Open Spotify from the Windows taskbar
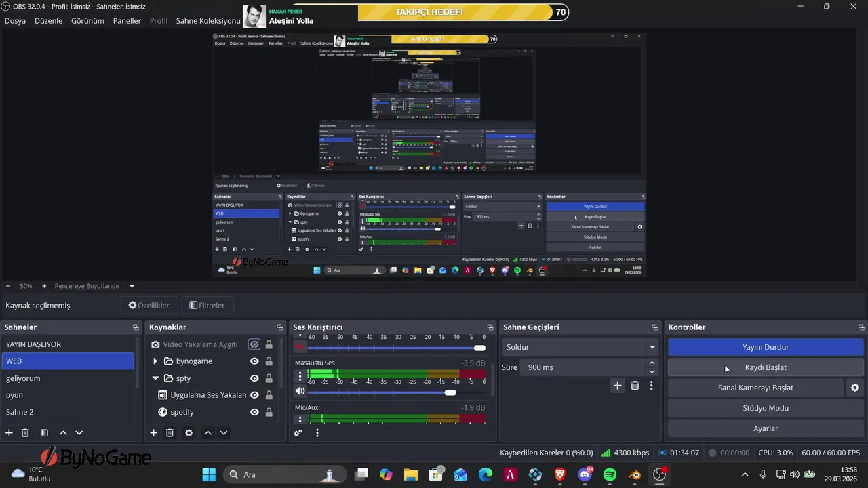This screenshot has height=488, width=868. (x=610, y=474)
